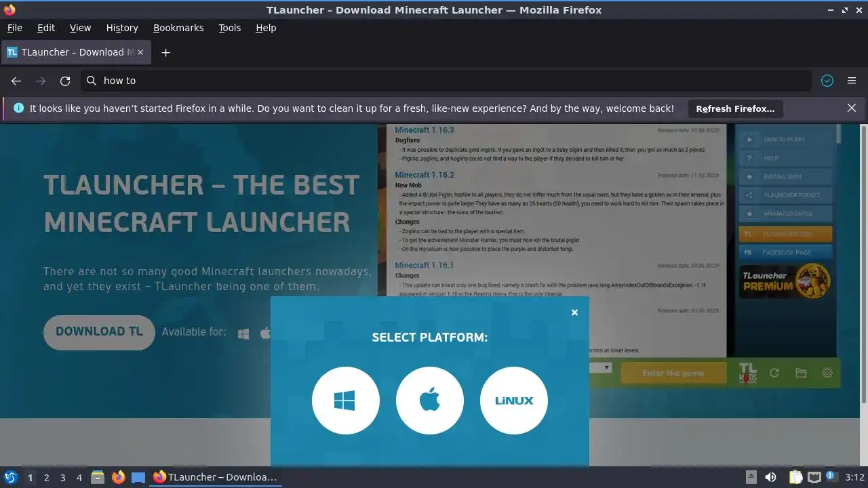Image resolution: width=868 pixels, height=488 pixels.
Task: Switch to workspace 3
Action: coord(62,478)
